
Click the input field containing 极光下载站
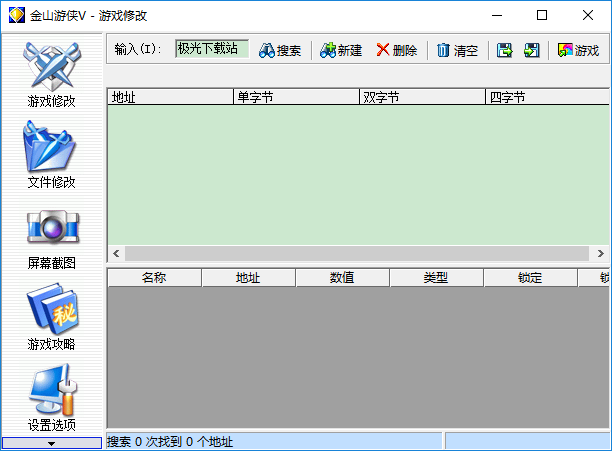212,49
